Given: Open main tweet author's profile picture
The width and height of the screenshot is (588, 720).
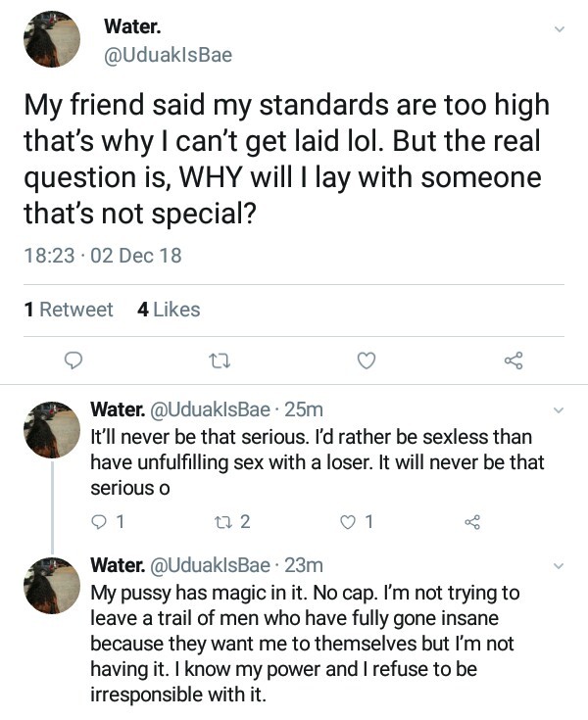Looking at the screenshot, I should click(52, 39).
